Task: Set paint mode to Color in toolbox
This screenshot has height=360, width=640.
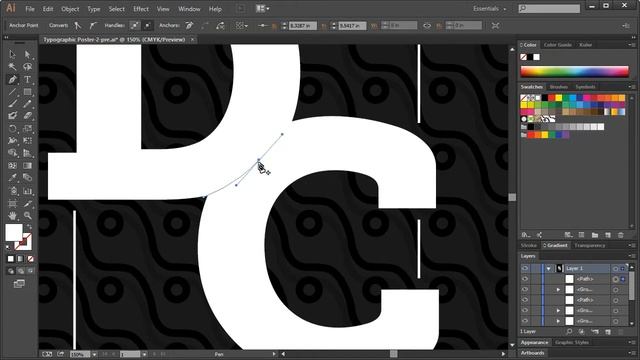Action: 11,259
